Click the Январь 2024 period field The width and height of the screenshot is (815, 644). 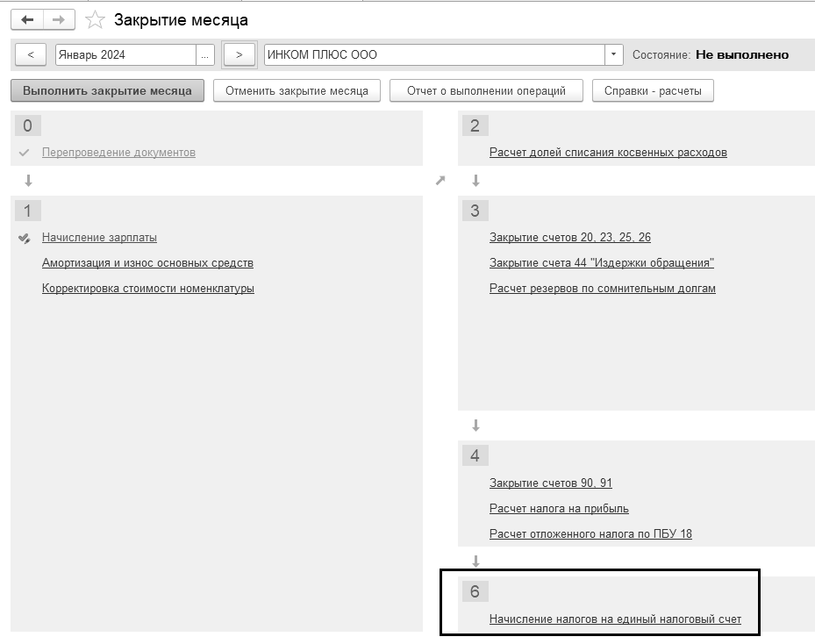(125, 54)
